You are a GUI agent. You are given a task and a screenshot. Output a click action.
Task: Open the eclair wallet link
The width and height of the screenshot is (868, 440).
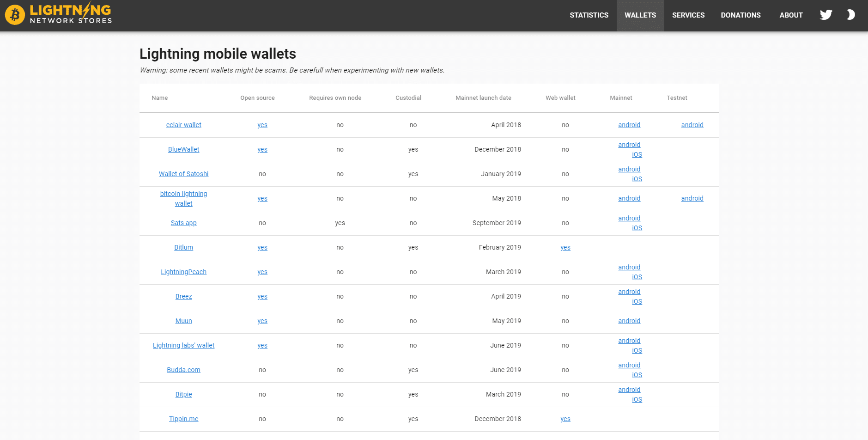click(x=183, y=125)
